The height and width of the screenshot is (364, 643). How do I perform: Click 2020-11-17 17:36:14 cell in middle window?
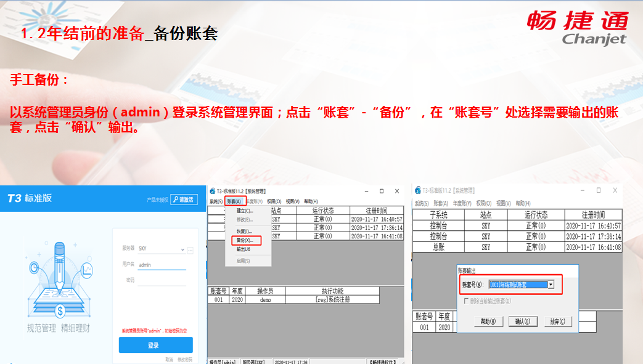click(x=377, y=227)
